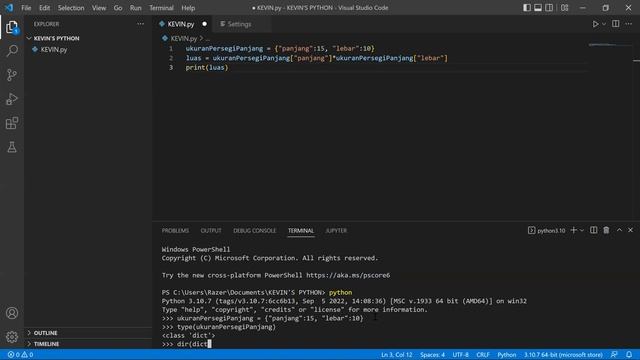Switch to the Settings editor tab
The height and width of the screenshot is (360, 640).
click(240, 24)
